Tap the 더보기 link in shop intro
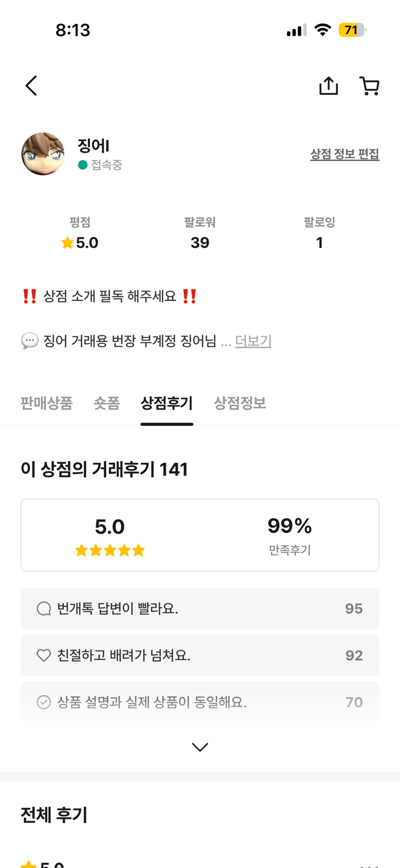400x868 pixels. [x=253, y=341]
